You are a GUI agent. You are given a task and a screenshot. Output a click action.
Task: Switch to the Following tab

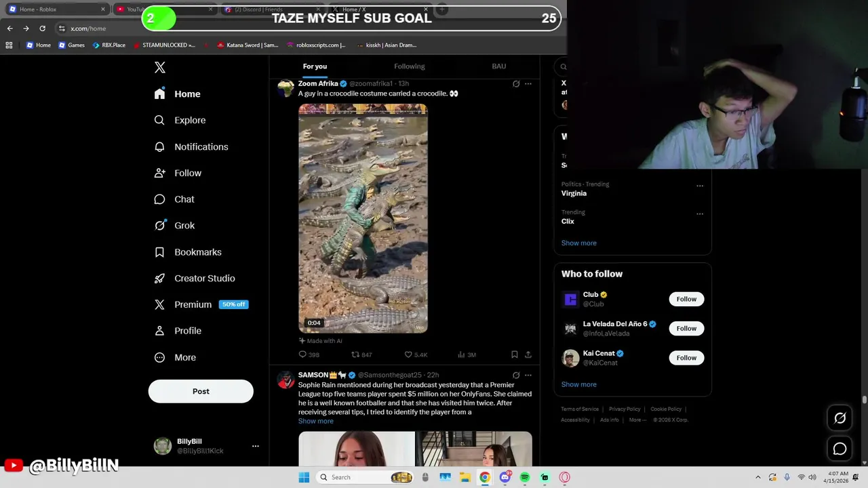coord(410,66)
